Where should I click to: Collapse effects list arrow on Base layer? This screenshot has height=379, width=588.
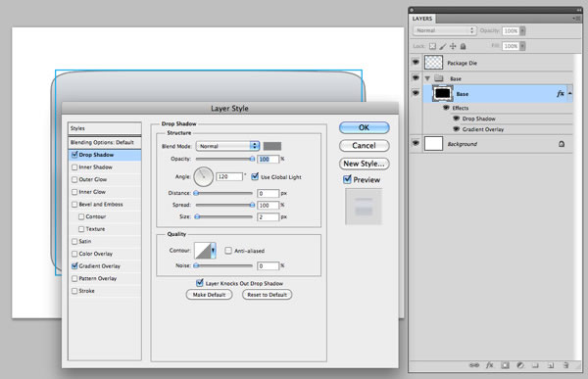pos(570,93)
